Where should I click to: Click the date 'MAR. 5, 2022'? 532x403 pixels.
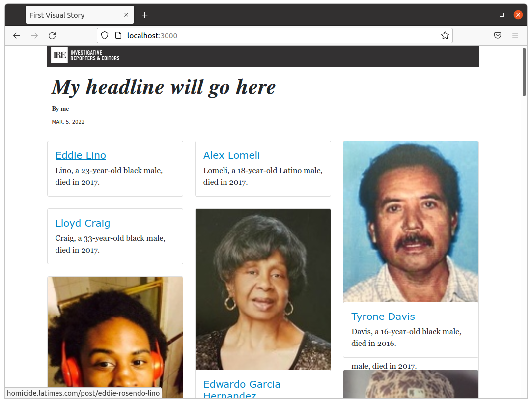coord(68,122)
